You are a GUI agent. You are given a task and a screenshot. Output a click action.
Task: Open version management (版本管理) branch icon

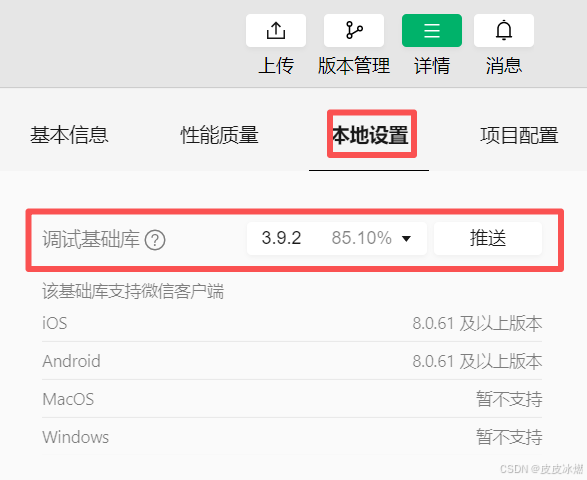(354, 30)
